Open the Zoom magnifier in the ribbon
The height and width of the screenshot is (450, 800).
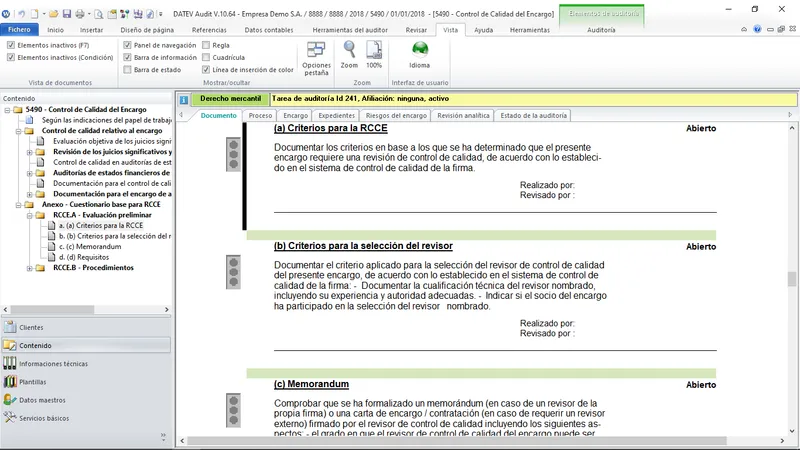[x=349, y=55]
